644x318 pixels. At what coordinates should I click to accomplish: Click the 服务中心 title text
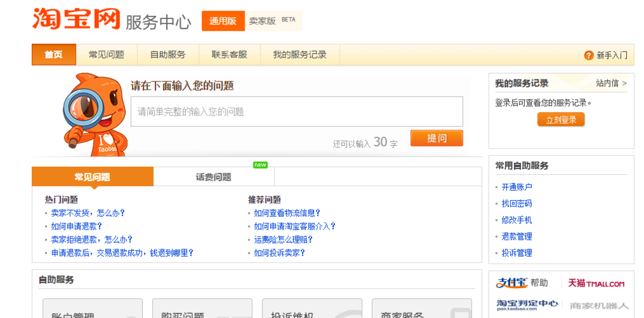point(158,22)
